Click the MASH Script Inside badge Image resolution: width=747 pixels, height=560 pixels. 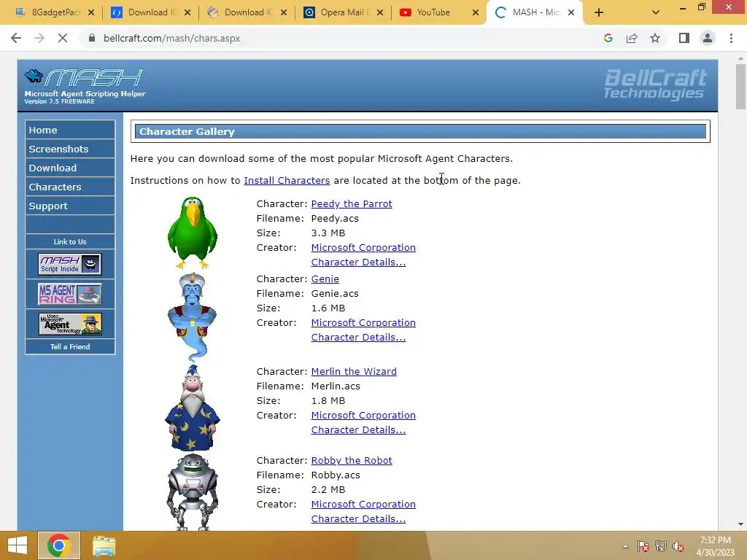70,264
